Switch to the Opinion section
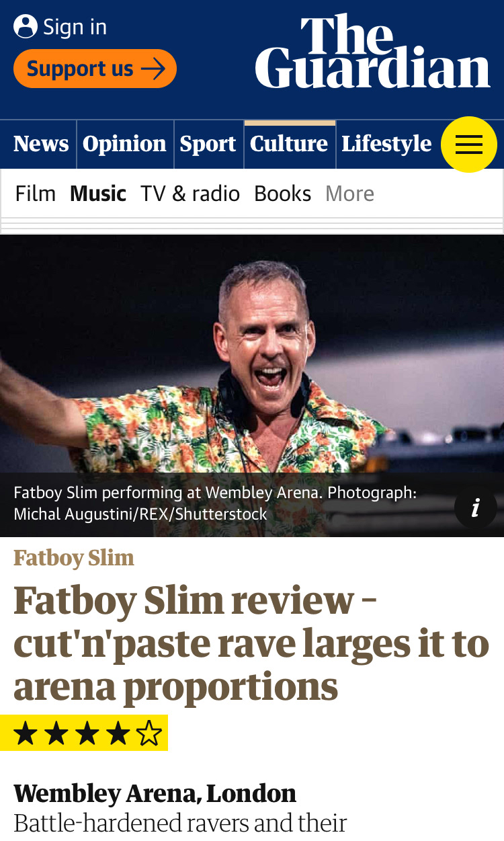This screenshot has width=504, height=841. tap(125, 144)
